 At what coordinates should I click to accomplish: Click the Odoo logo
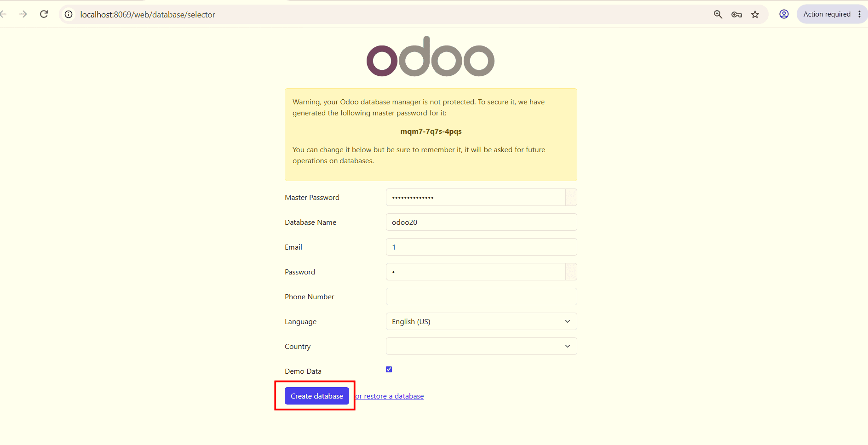pyautogui.click(x=431, y=57)
